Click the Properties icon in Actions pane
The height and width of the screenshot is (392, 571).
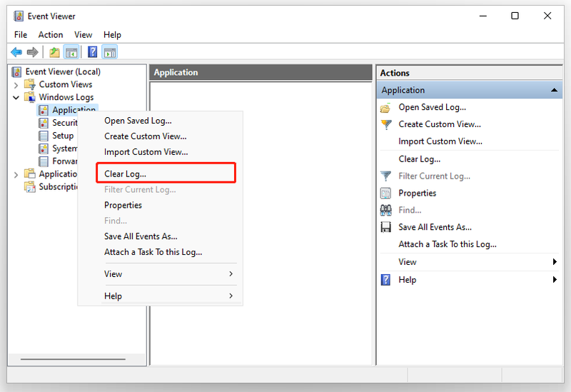pos(385,193)
